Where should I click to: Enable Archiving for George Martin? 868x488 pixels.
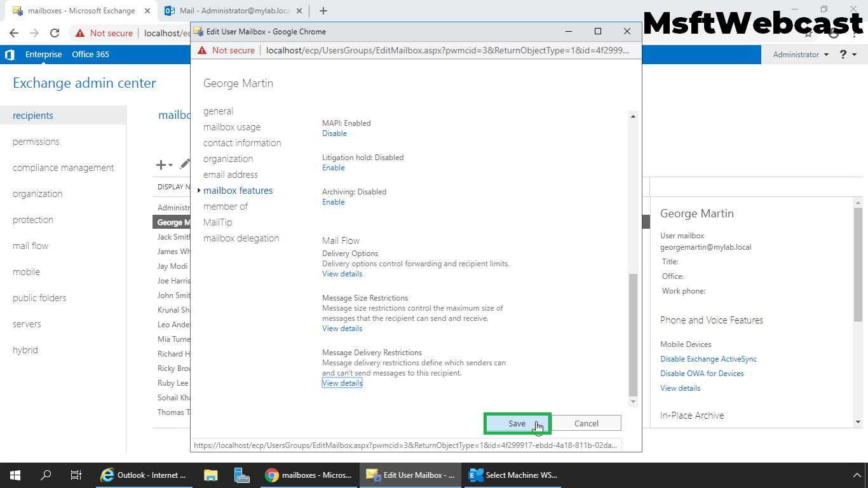tap(333, 202)
